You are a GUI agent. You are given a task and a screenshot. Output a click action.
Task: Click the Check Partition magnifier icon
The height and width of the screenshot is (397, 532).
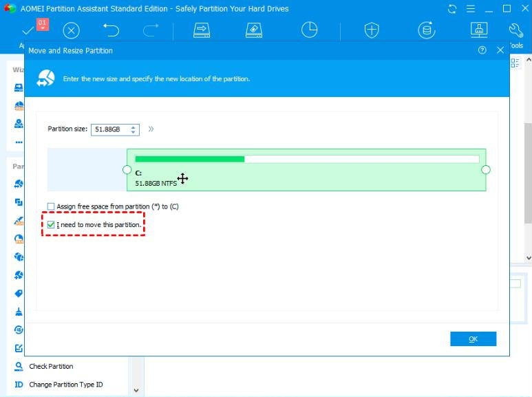coord(19,367)
